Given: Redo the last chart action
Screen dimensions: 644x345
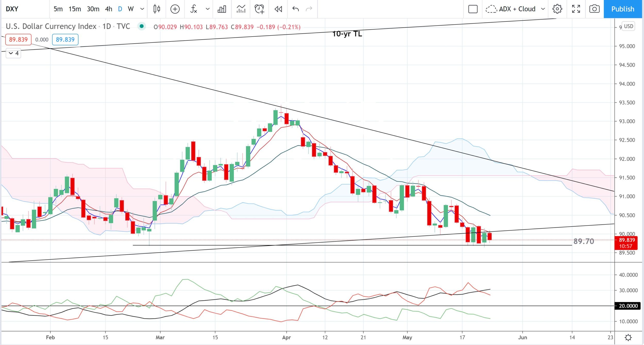Looking at the screenshot, I should pos(309,9).
